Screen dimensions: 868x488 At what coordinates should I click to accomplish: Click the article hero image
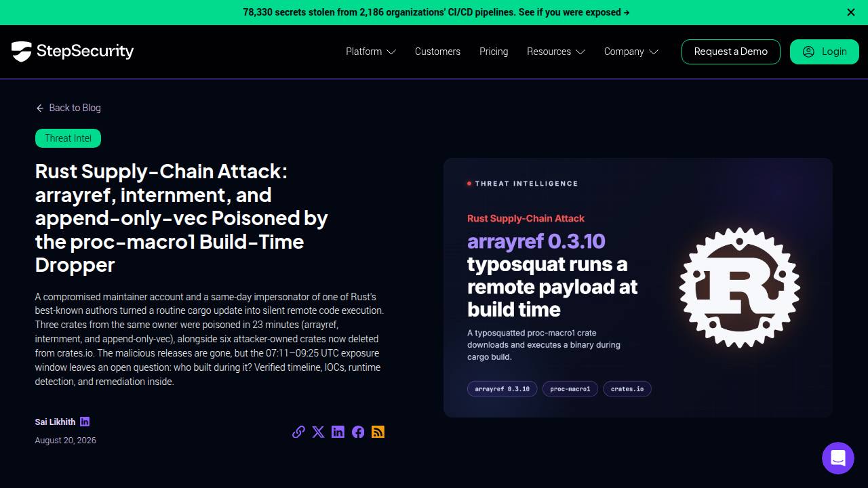[x=638, y=287]
